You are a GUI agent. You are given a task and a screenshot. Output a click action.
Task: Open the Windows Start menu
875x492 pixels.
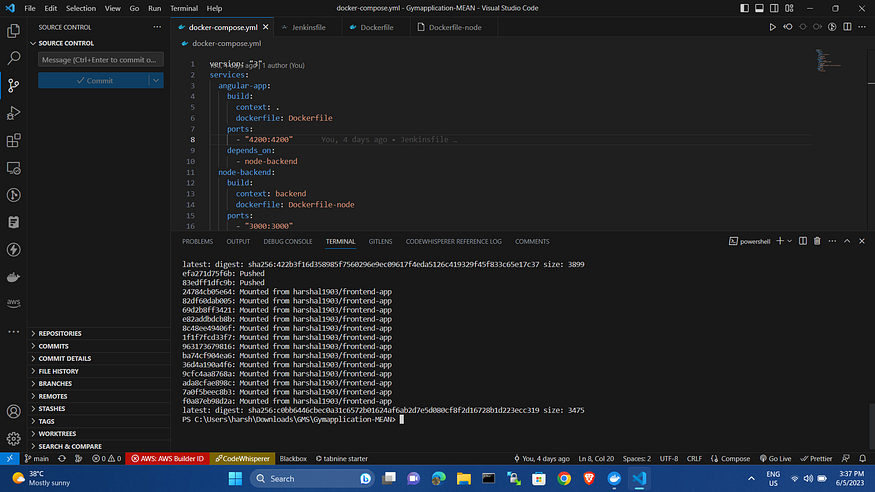[235, 478]
